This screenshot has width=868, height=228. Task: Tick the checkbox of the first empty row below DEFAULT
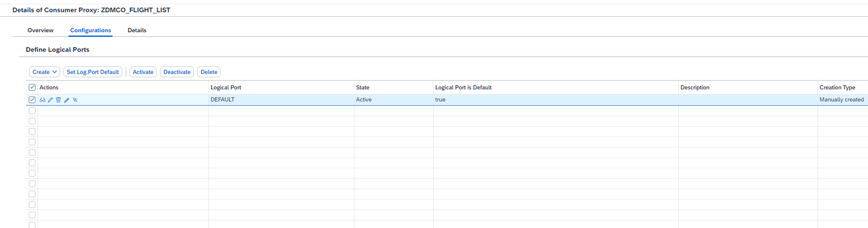point(33,111)
